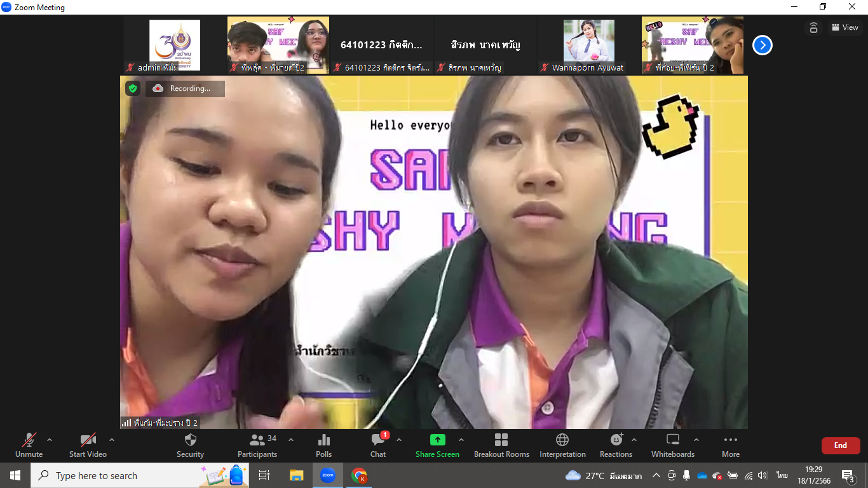Open the Participants list
The height and width of the screenshot is (488, 868).
pyautogui.click(x=257, y=445)
